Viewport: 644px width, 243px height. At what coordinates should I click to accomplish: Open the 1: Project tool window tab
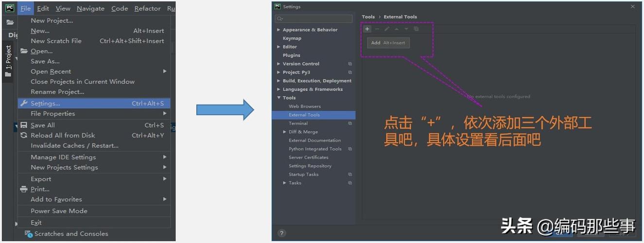tap(8, 61)
